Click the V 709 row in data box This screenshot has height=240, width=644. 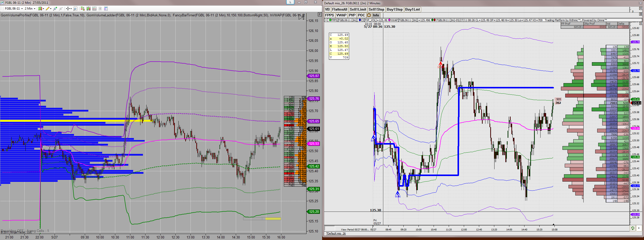(x=339, y=57)
